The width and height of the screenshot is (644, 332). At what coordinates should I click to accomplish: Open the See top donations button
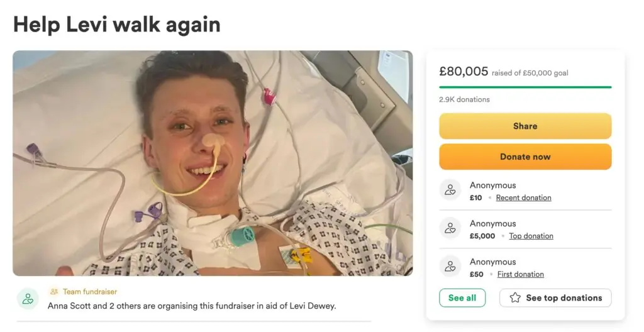[555, 297]
